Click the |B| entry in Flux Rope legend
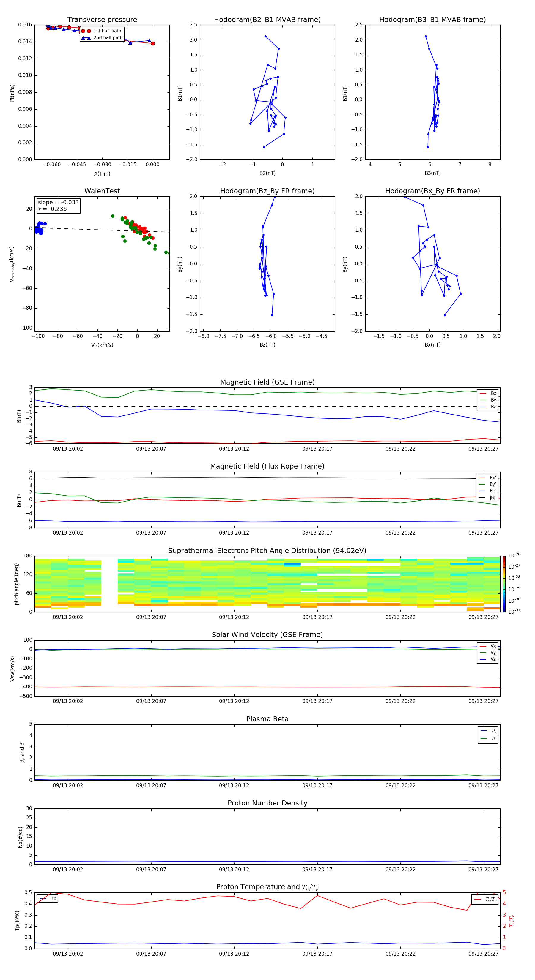 tap(487, 498)
